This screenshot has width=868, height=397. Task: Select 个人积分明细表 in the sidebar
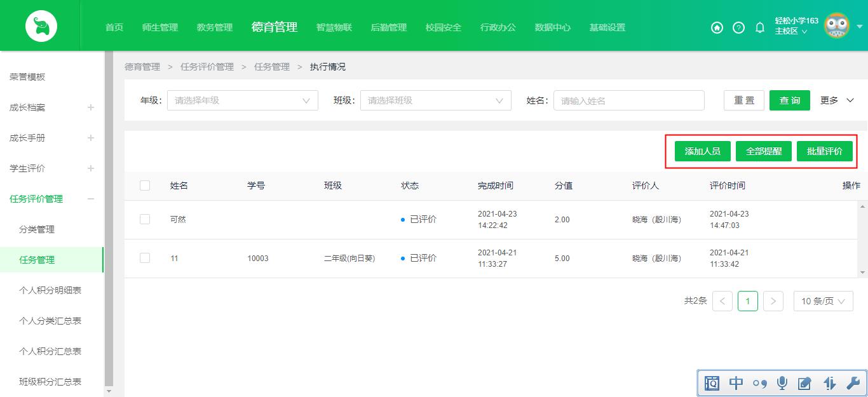[x=51, y=290]
